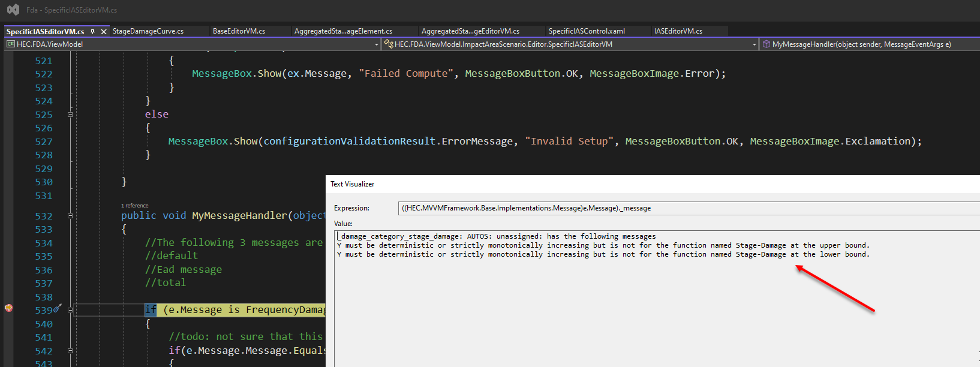Collapse the if block at line 539
The width and height of the screenshot is (980, 367).
tap(70, 310)
